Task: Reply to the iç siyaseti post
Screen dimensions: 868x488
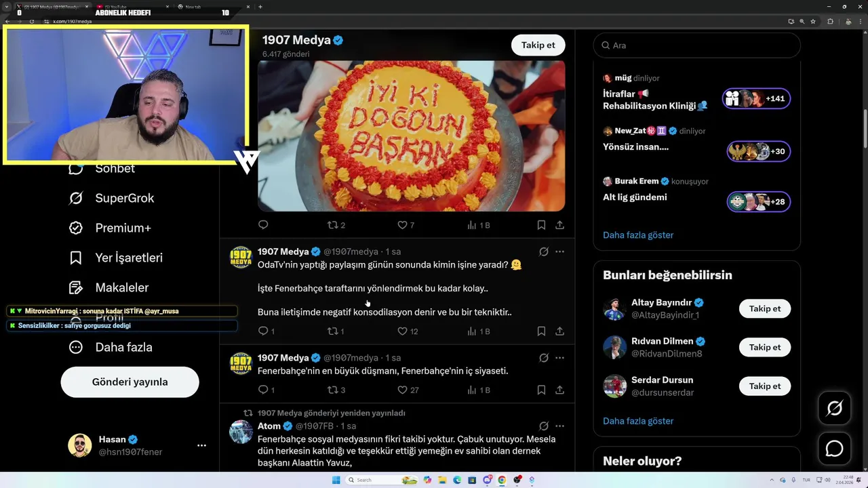Action: pos(266,390)
